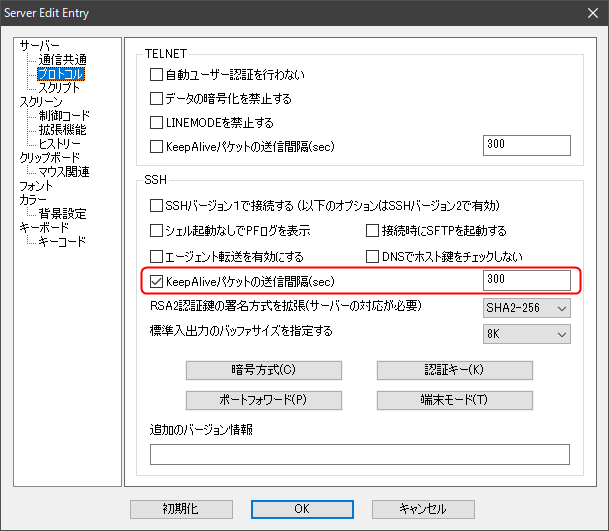Click the 暗号方式(C) button

coord(264,370)
